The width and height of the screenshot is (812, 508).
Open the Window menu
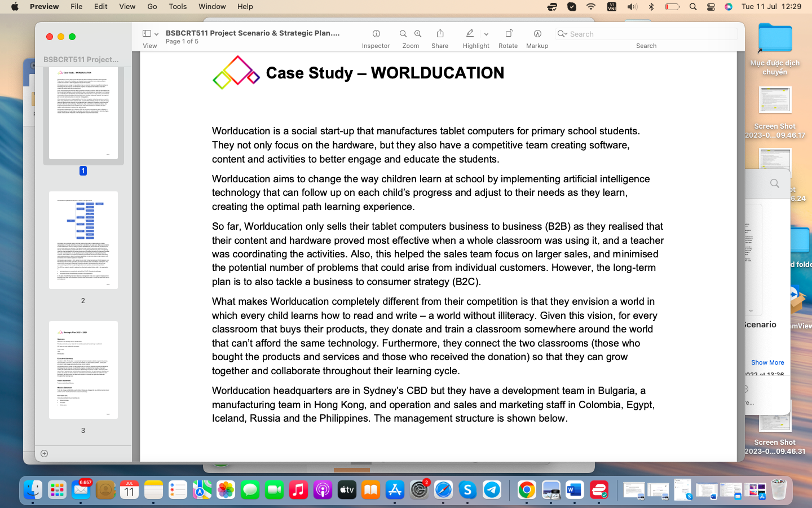[x=212, y=7]
